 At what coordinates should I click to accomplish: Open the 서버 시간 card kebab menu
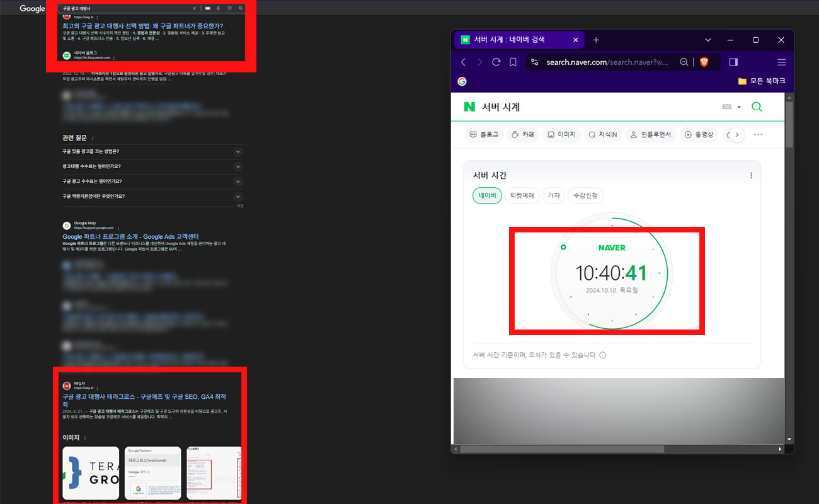point(751,175)
